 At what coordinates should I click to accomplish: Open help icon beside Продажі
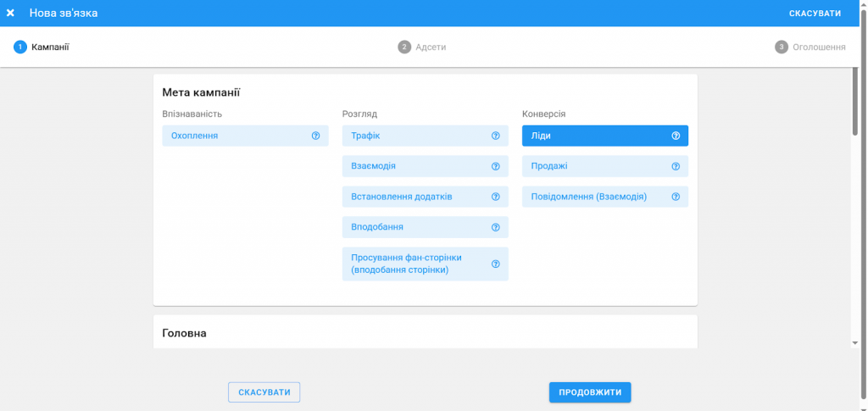[x=676, y=166]
